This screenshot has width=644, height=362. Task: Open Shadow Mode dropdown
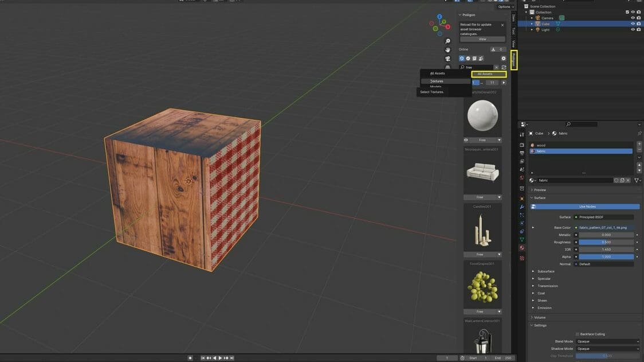click(607, 349)
